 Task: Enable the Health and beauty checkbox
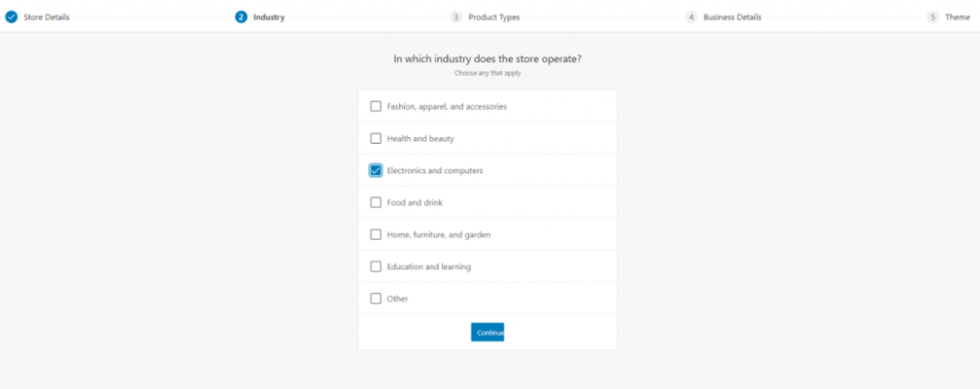click(375, 138)
